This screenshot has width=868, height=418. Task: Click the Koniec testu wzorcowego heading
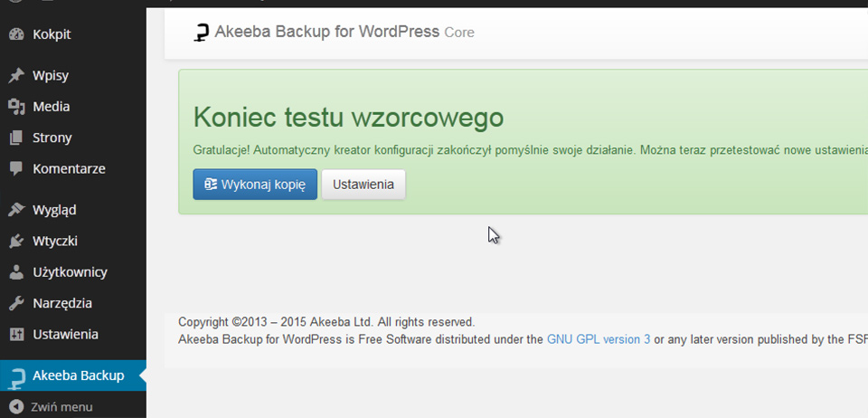pos(349,118)
